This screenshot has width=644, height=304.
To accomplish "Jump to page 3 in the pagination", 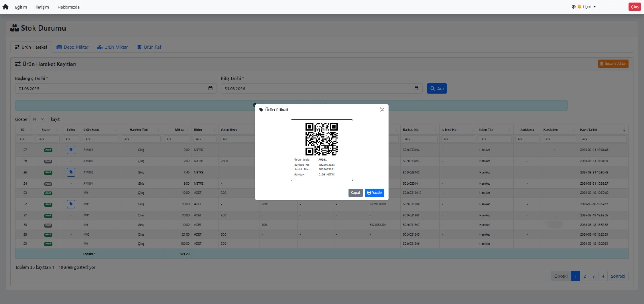I will [594, 276].
